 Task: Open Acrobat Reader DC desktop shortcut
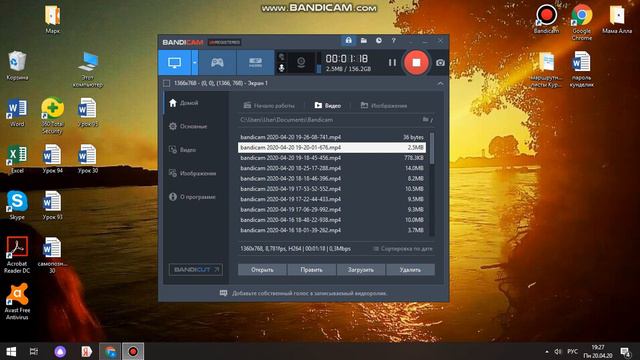[17, 254]
